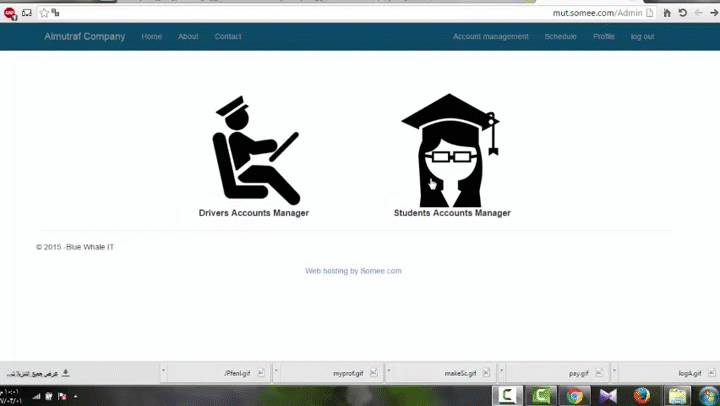Viewport: 720px width, 406px height.
Task: Go to the Schedule nav item
Action: pyautogui.click(x=560, y=37)
